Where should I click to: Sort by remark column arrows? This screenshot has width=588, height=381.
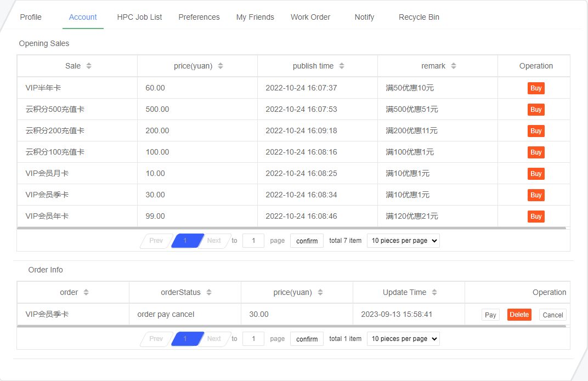coord(454,66)
